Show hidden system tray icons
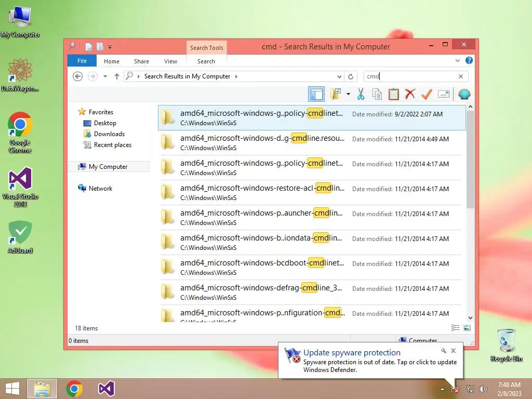 (x=442, y=389)
